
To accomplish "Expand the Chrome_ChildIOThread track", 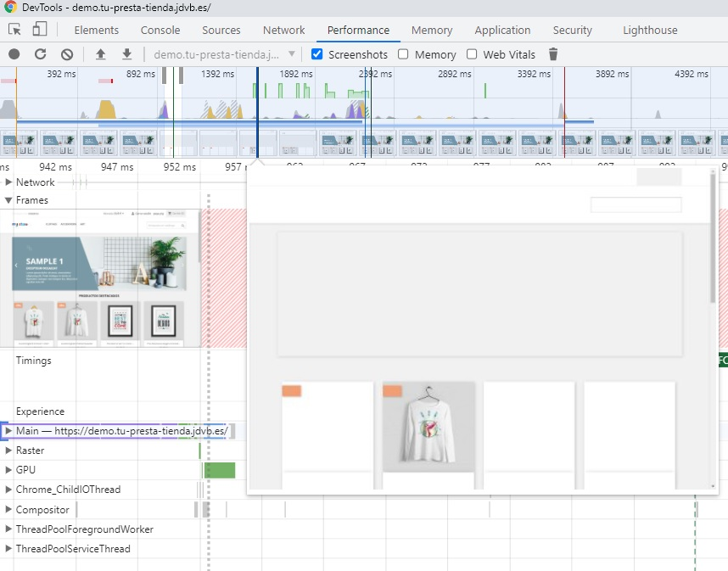I will (8, 490).
